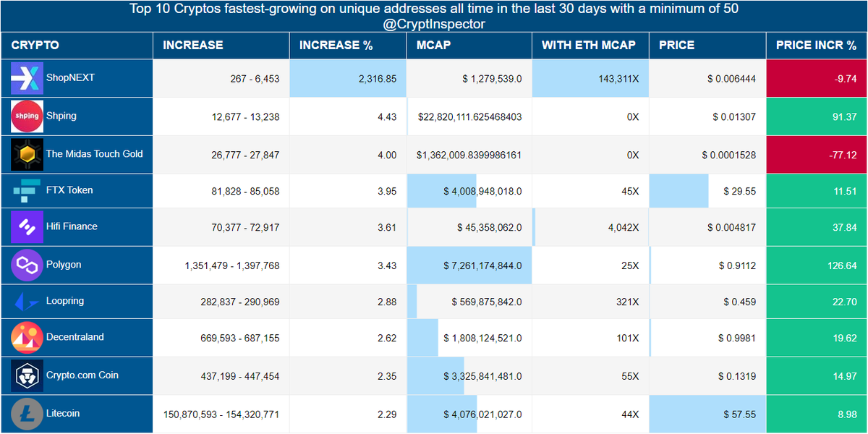Click Crypto.com Coin mcap $ 3,325,841,481.0

point(483,377)
